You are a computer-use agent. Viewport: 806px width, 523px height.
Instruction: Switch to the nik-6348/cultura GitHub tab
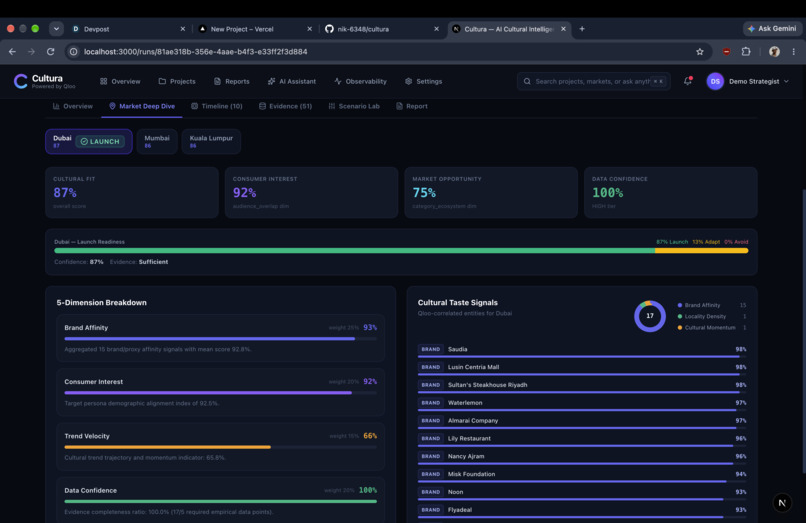(380, 29)
